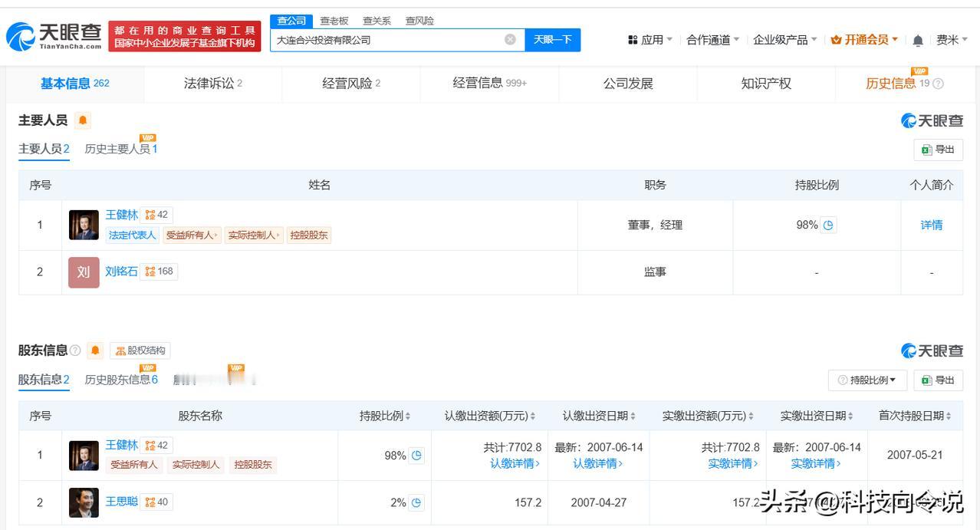The image size is (980, 530).
Task: Click the alert bell next to 股东信息
Action: coord(95,351)
